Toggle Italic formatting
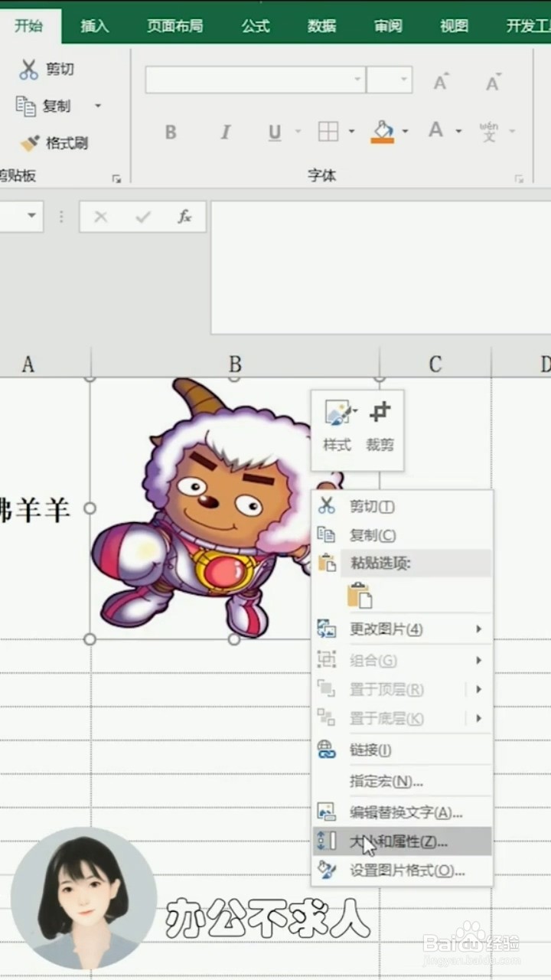 (225, 132)
